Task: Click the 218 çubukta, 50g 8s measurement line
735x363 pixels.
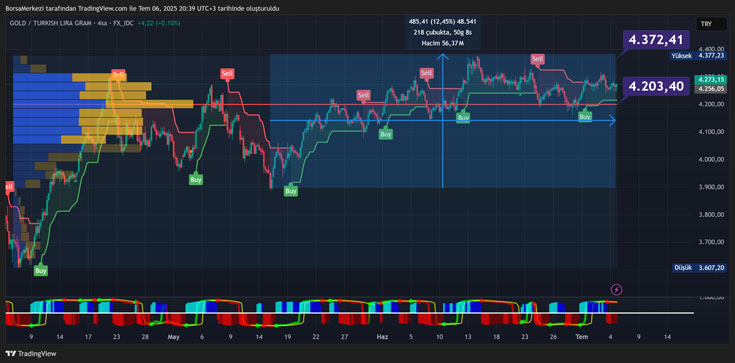Action: (x=442, y=32)
